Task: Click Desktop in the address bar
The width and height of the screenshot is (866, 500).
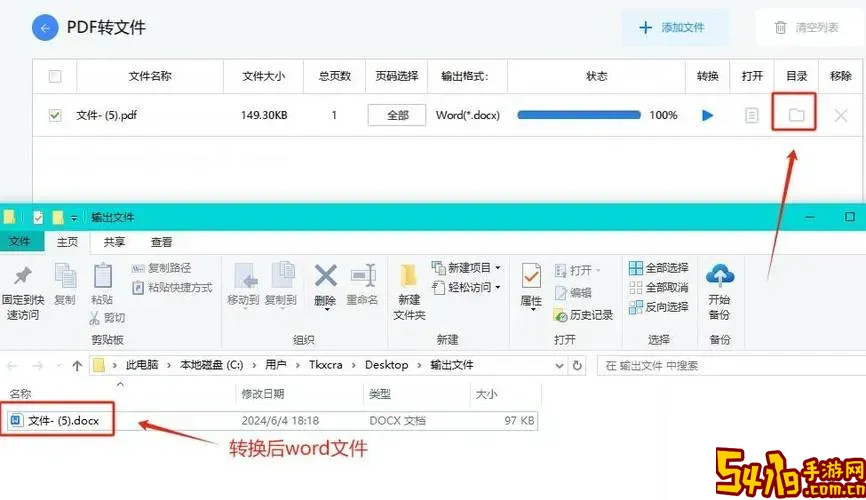Action: tap(387, 365)
